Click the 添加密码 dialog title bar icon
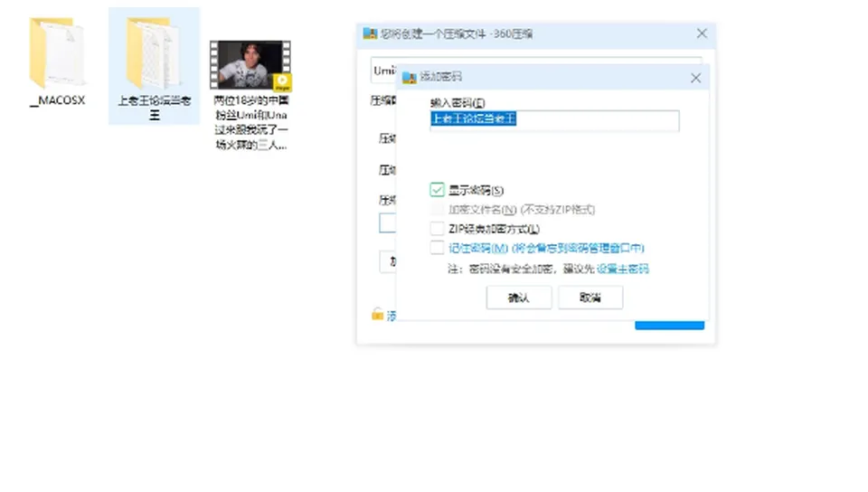This screenshot has height=492, width=868. (x=409, y=78)
